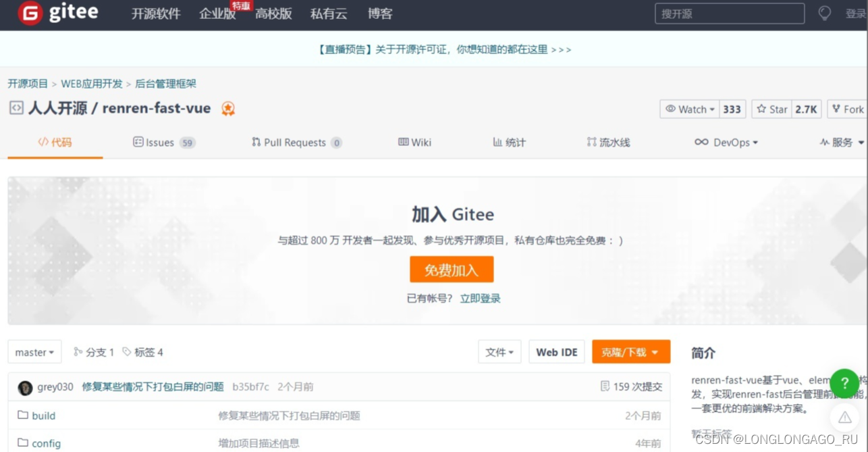Image resolution: width=868 pixels, height=452 pixels.
Task: Click the 2.7K star count
Action: 806,109
